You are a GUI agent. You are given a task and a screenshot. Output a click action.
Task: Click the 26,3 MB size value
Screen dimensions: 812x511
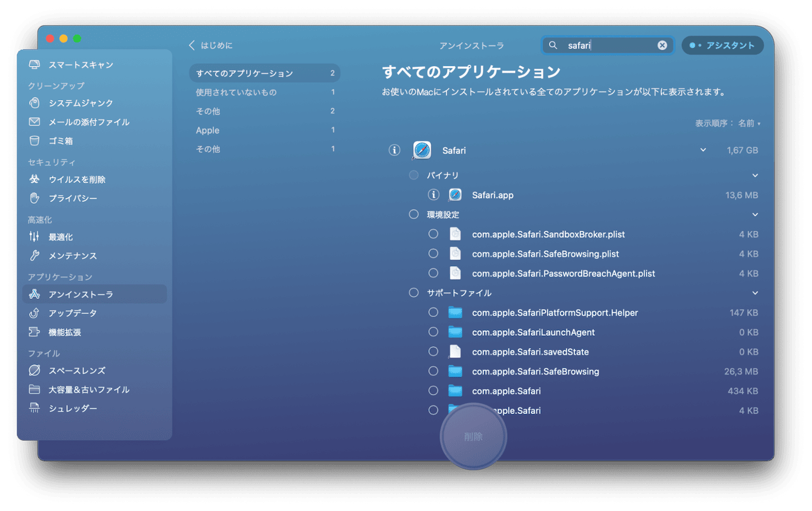[741, 372]
